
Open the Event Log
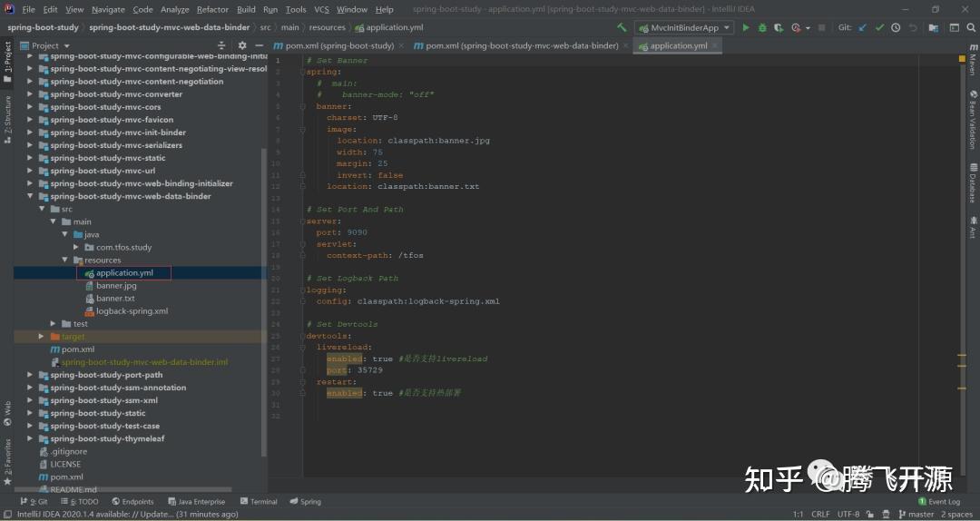point(939,502)
